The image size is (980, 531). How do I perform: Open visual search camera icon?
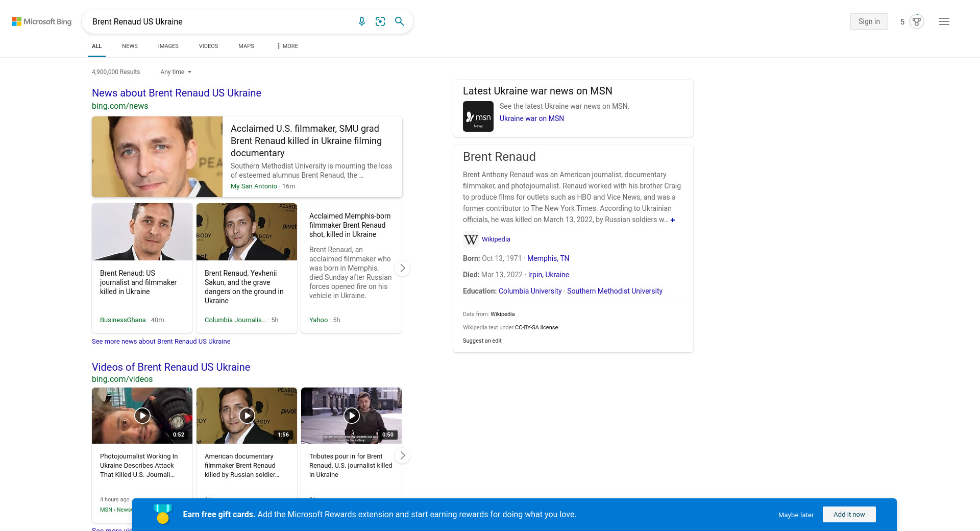tap(380, 21)
